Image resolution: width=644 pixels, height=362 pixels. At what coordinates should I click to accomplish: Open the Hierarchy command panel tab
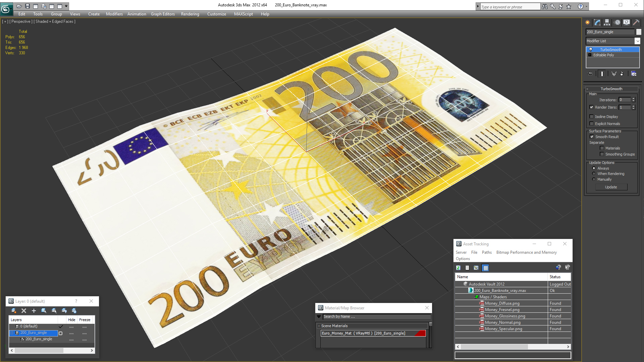[x=607, y=22]
